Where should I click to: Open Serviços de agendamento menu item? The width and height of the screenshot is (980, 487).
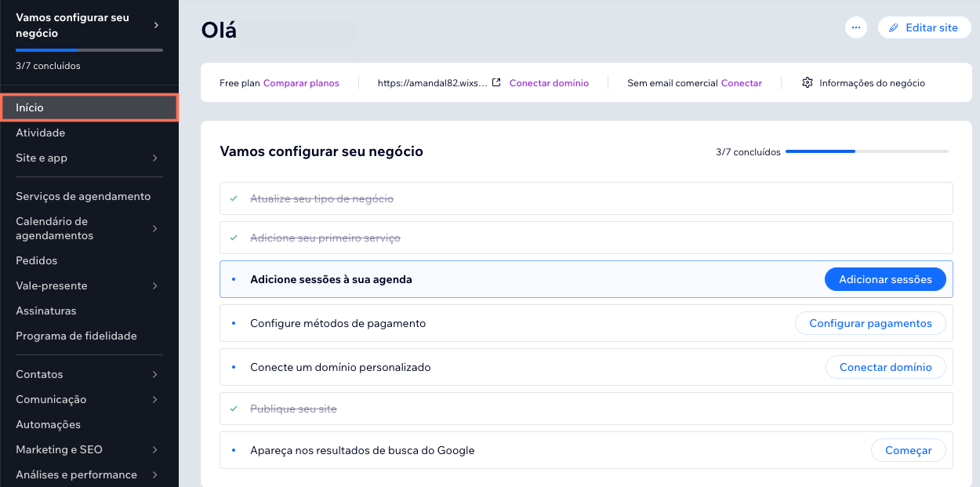(83, 197)
